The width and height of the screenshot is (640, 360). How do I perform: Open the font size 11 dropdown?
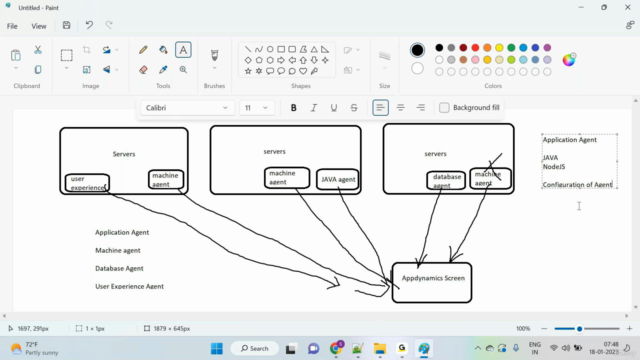tap(257, 108)
